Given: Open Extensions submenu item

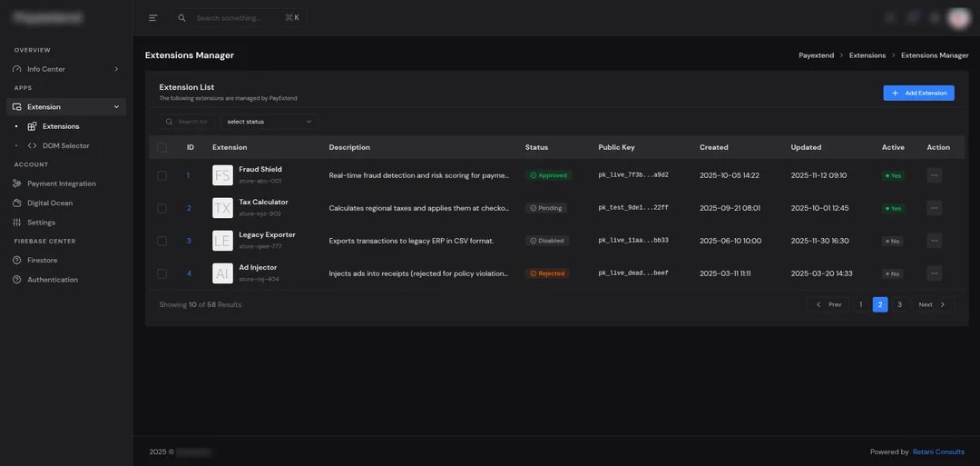Looking at the screenshot, I should 61,126.
